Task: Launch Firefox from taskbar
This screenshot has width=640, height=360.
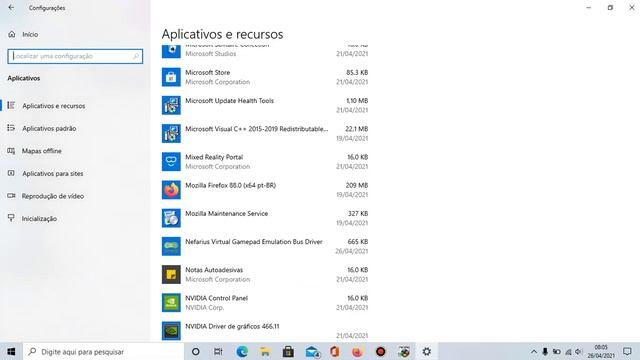Action: click(x=358, y=351)
